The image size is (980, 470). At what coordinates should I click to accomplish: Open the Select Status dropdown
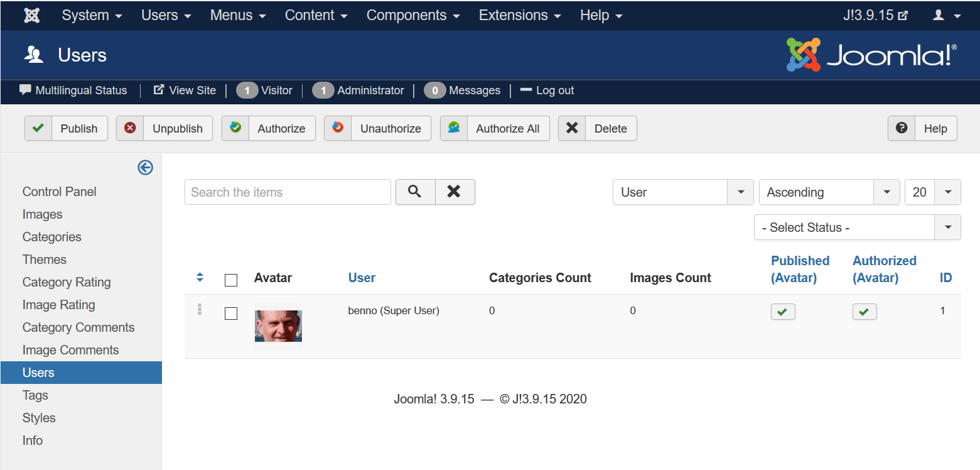[856, 227]
